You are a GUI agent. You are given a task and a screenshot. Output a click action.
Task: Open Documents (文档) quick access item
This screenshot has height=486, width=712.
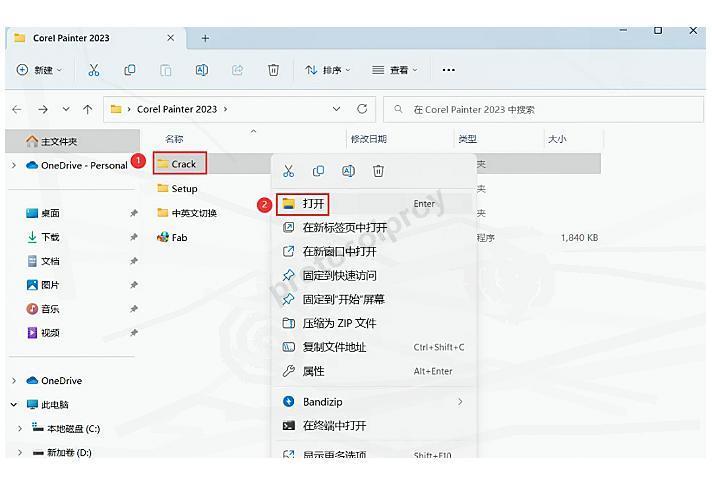point(43,261)
